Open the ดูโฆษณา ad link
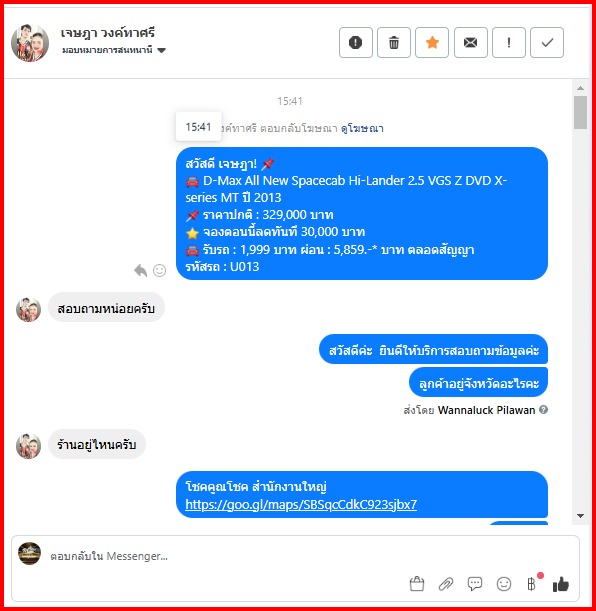This screenshot has width=596, height=611. click(x=362, y=128)
